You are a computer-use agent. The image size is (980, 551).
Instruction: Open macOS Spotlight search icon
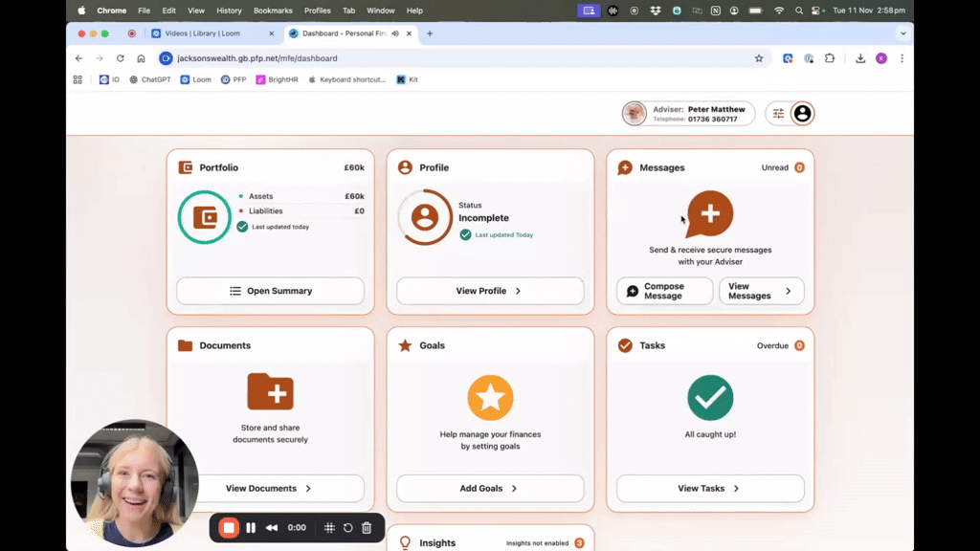pos(799,11)
